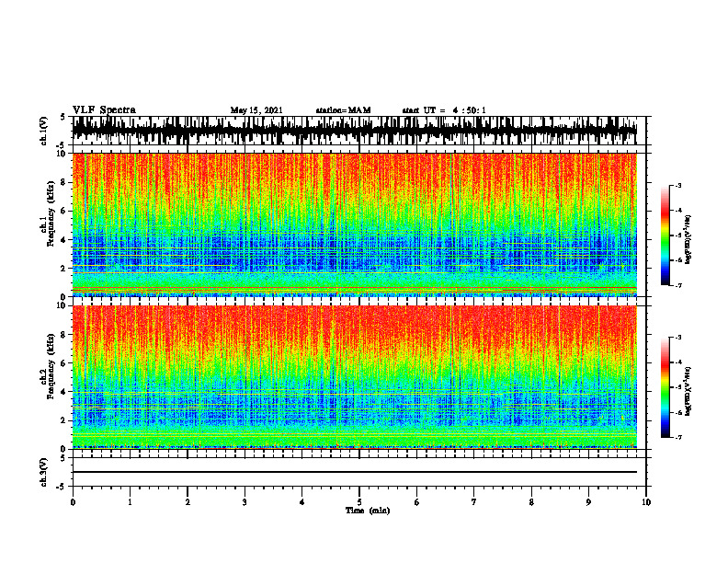Click time axis tick label '2'

188,502
